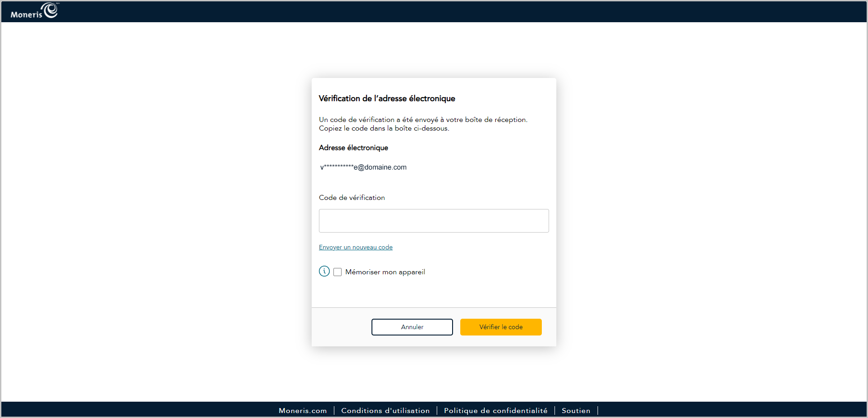The height and width of the screenshot is (418, 868).
Task: Click the info icon beside Mémoriser mon appareil
Action: click(x=324, y=271)
